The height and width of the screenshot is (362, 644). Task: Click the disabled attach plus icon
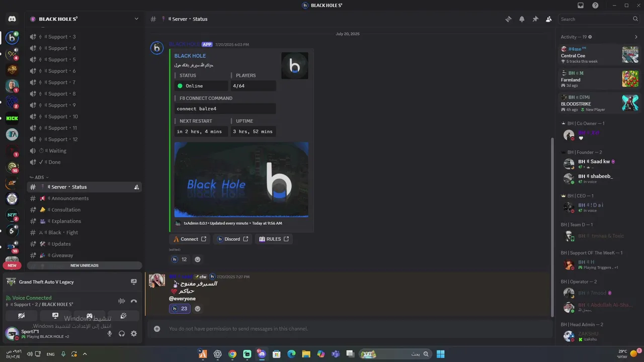click(x=157, y=329)
